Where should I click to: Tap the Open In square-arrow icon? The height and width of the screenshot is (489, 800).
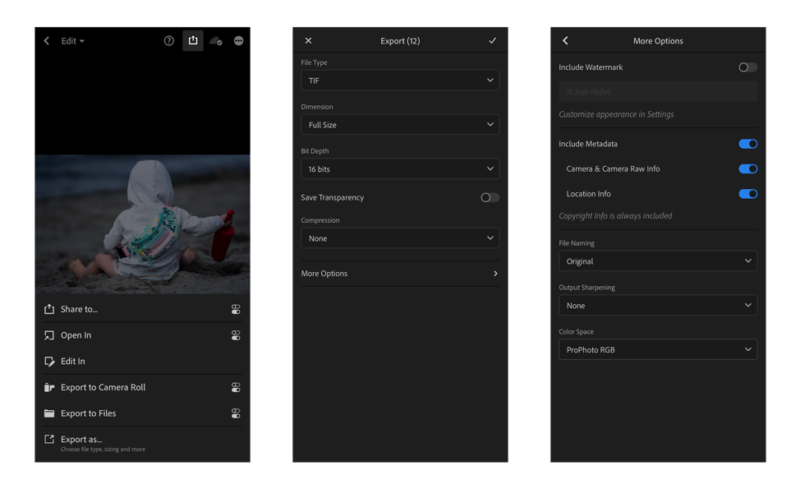(x=49, y=335)
